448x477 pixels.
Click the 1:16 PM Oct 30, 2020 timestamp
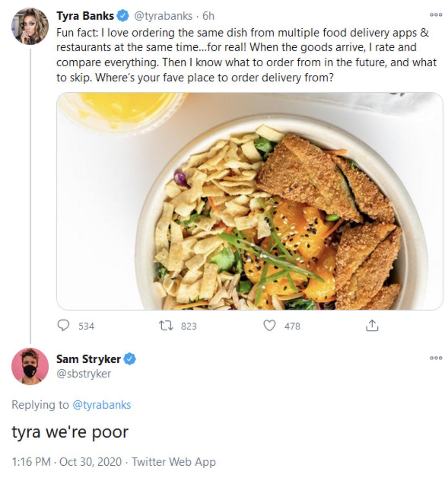pos(67,462)
